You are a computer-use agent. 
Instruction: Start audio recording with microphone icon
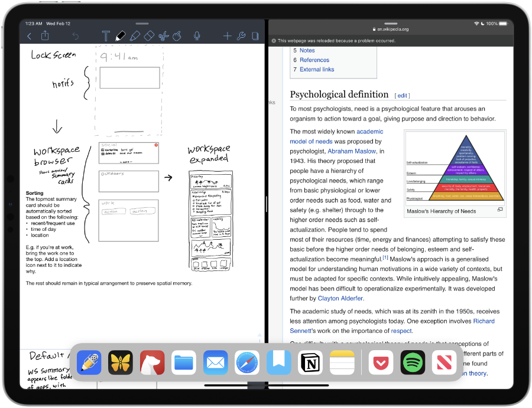[197, 36]
